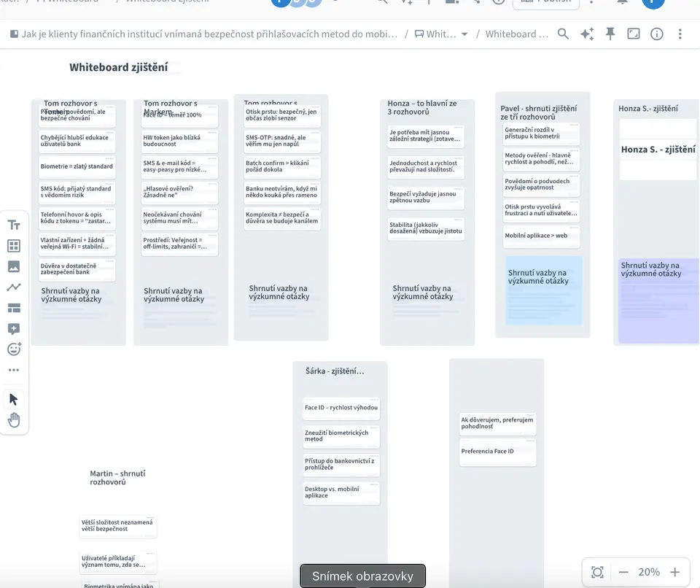Open the 20% zoom level control
The width and height of the screenshot is (700, 588).
pyautogui.click(x=649, y=572)
